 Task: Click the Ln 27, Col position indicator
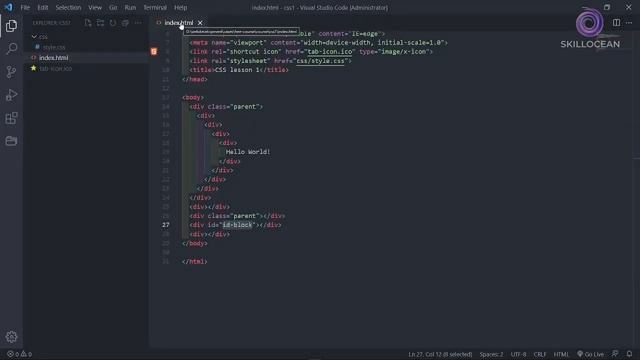coord(440,354)
